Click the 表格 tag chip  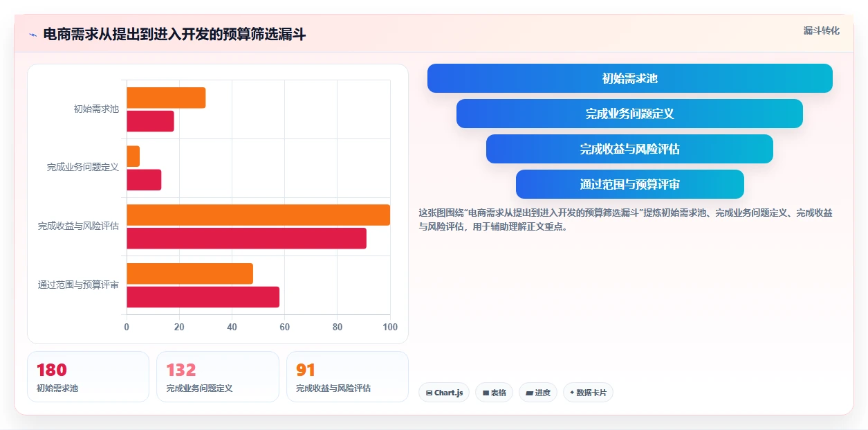click(494, 393)
